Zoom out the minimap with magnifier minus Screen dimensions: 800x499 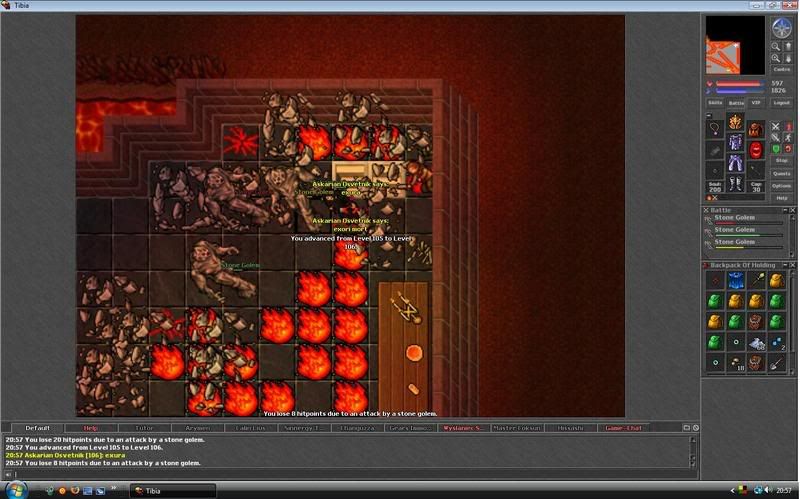776,46
